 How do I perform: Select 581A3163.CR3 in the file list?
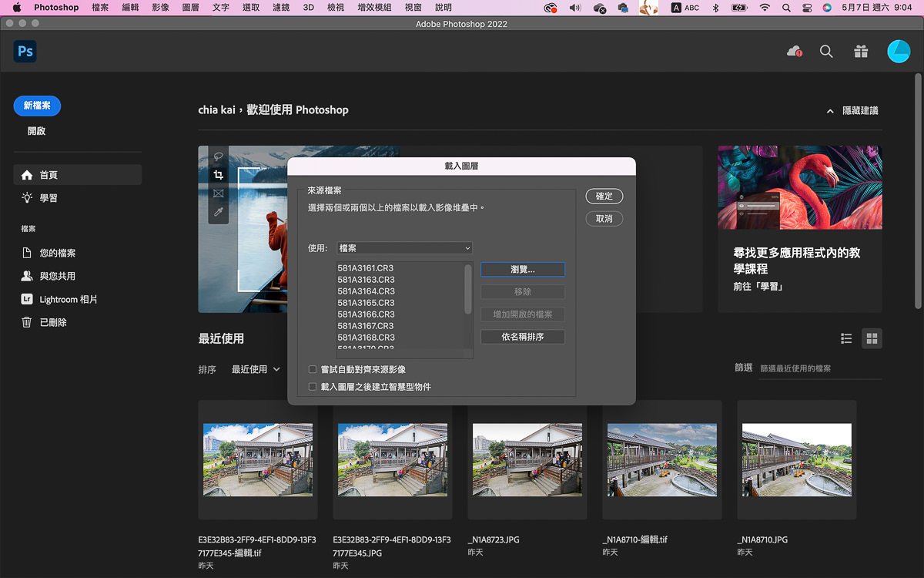[x=366, y=280]
